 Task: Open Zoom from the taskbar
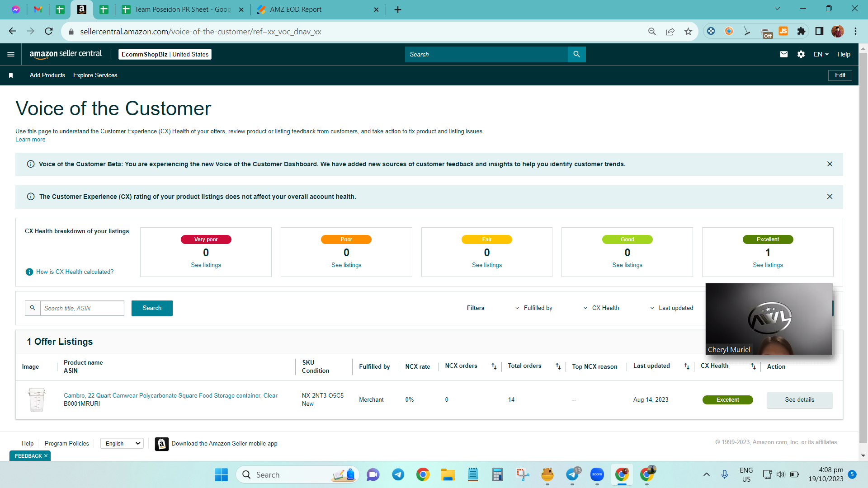coord(597,474)
